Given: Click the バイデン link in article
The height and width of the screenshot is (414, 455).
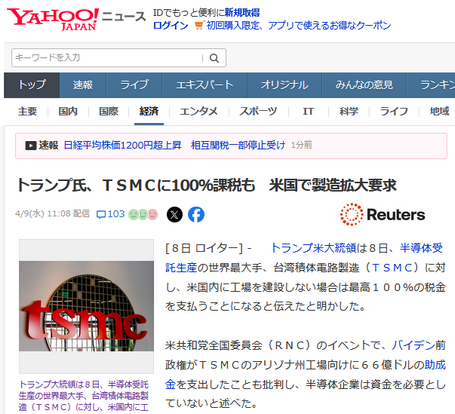Looking at the screenshot, I should coord(413,345).
